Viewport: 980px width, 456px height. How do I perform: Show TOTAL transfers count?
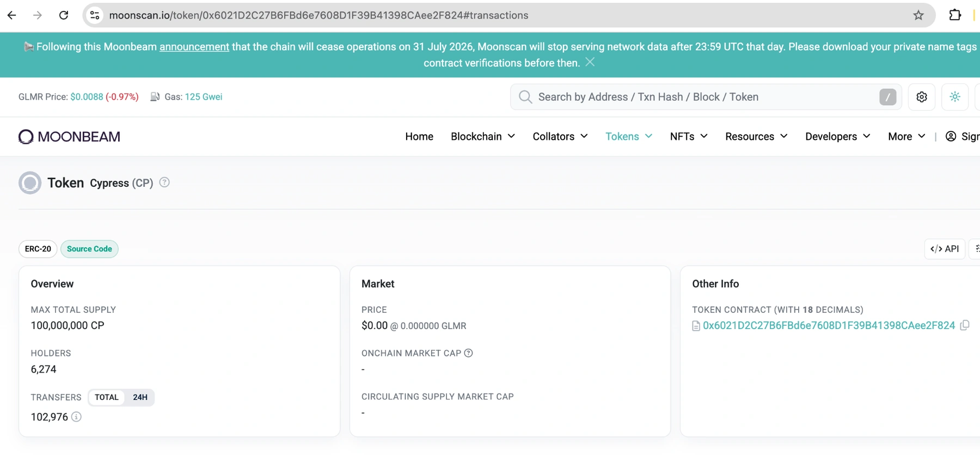(x=107, y=397)
